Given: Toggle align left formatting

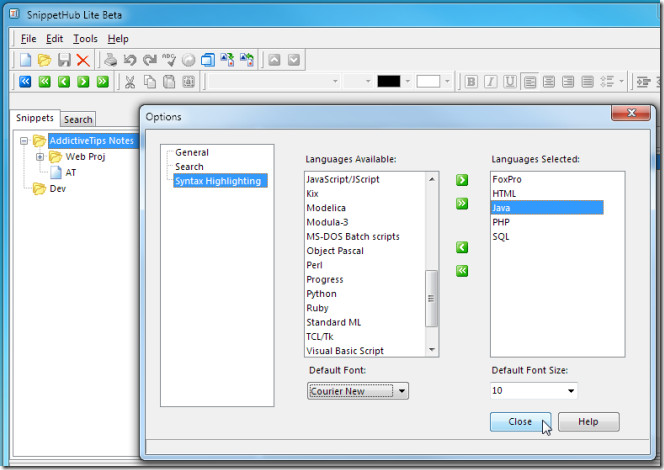Looking at the screenshot, I should pyautogui.click(x=529, y=82).
